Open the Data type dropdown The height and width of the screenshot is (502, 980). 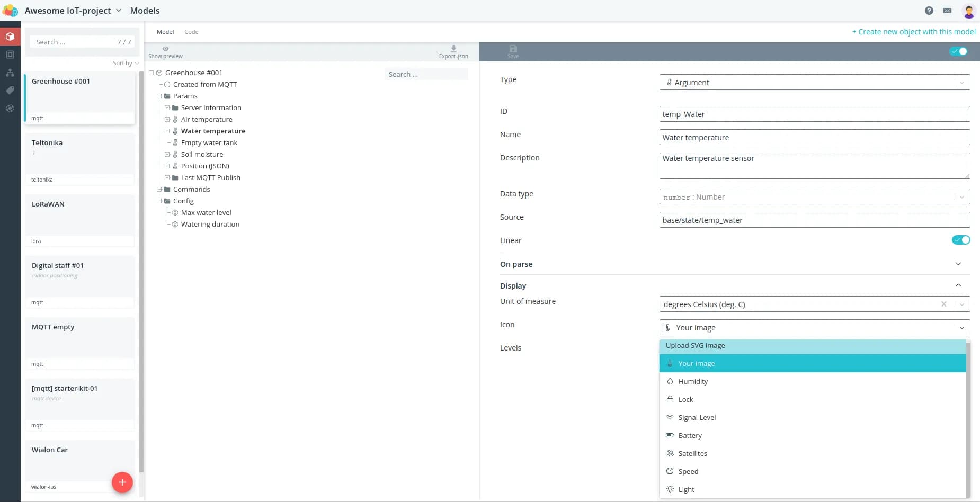[x=814, y=197]
